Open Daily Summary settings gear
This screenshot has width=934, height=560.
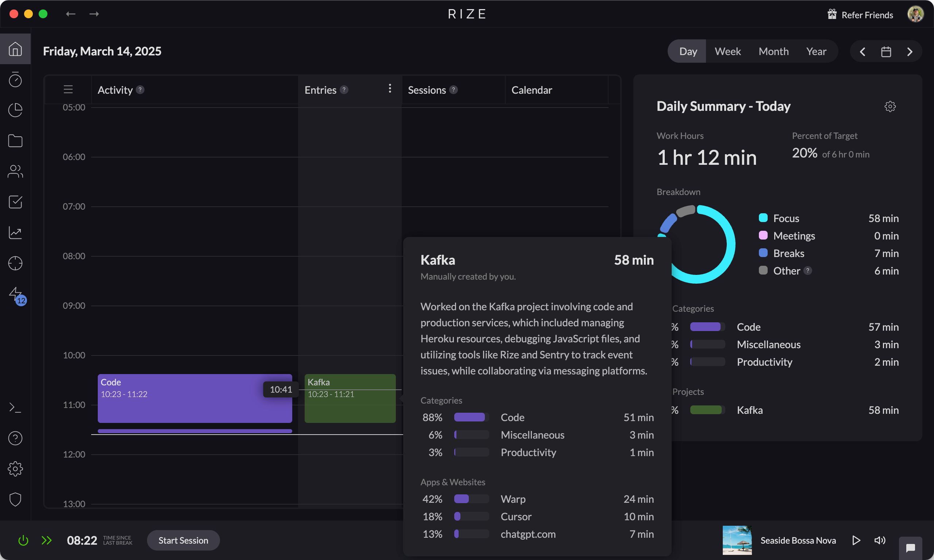890,106
